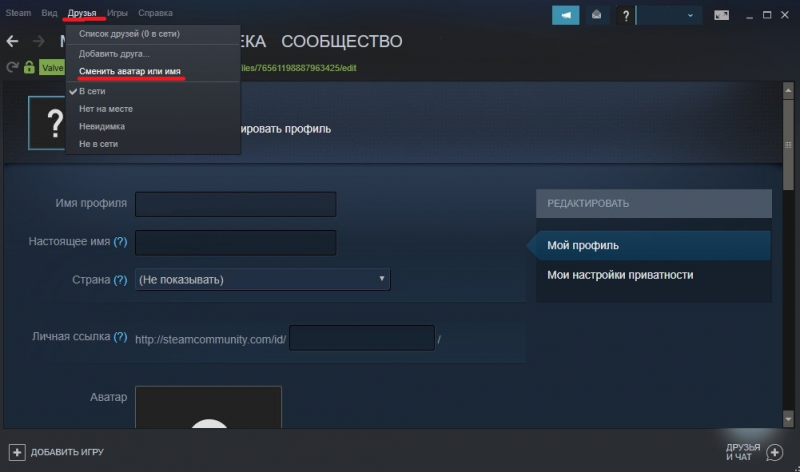The image size is (800, 472).
Task: Choose Сменить аватар или имя entry
Action: point(130,71)
